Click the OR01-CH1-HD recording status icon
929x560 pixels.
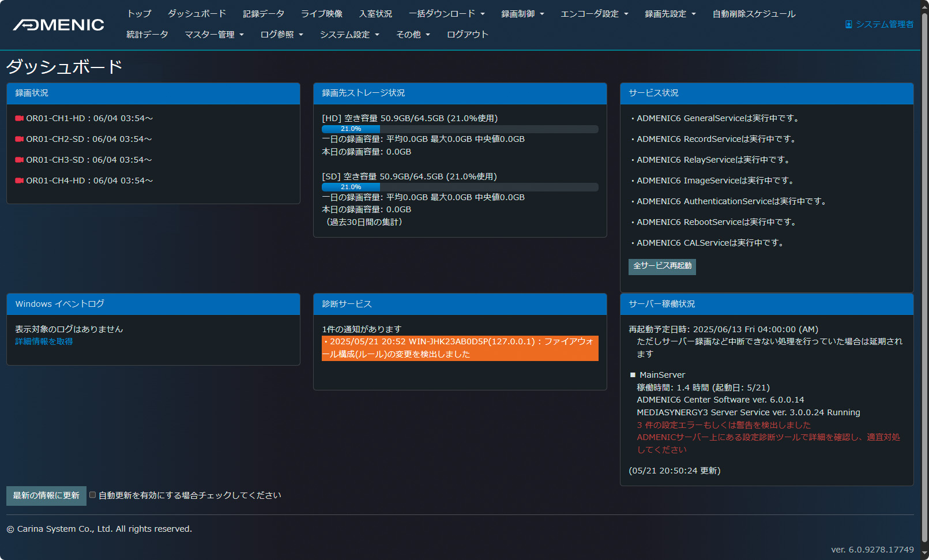click(x=19, y=118)
